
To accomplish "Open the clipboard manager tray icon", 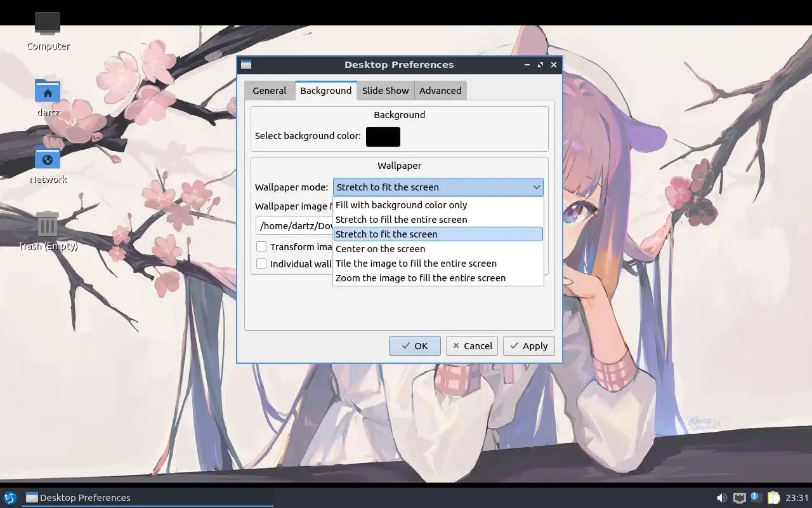I will pos(773,497).
